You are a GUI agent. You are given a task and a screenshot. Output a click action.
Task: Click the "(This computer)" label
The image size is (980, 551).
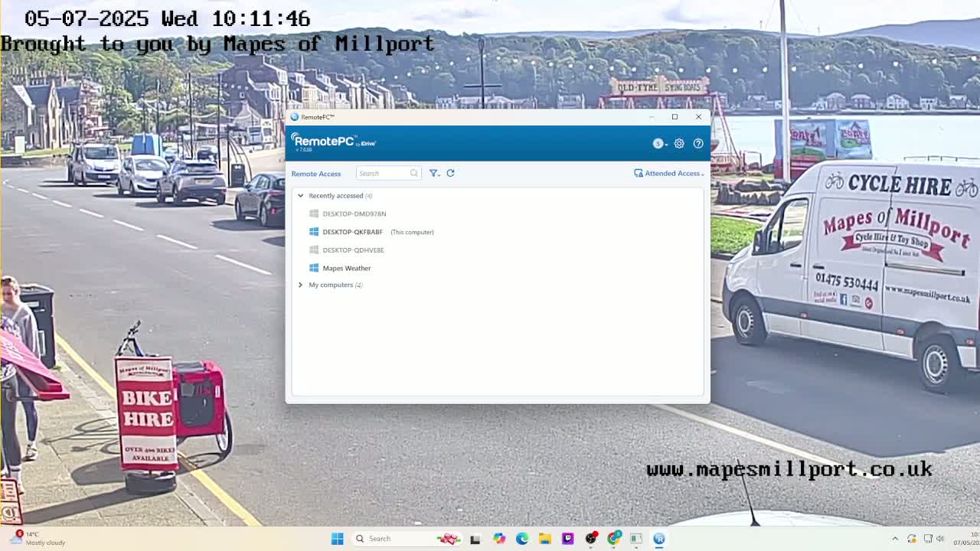point(412,232)
